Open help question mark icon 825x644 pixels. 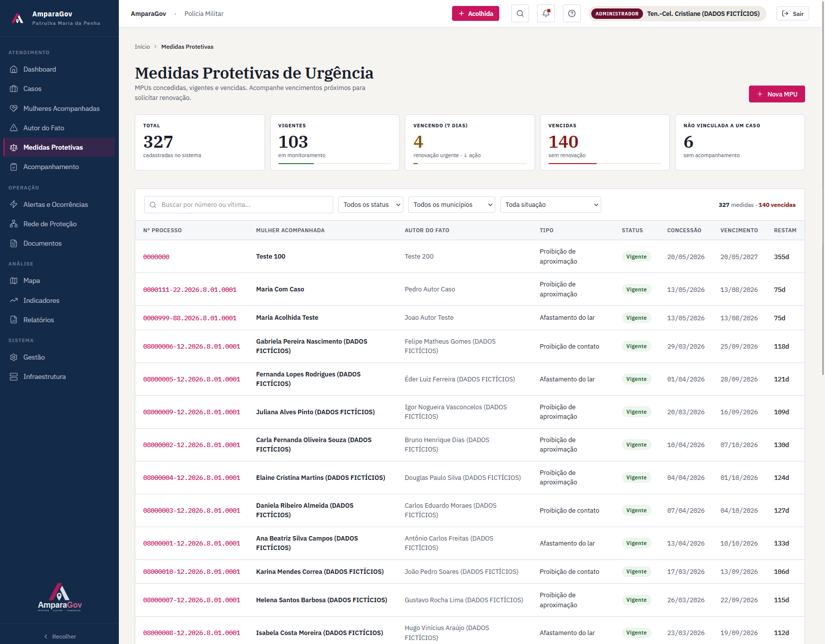pos(571,13)
